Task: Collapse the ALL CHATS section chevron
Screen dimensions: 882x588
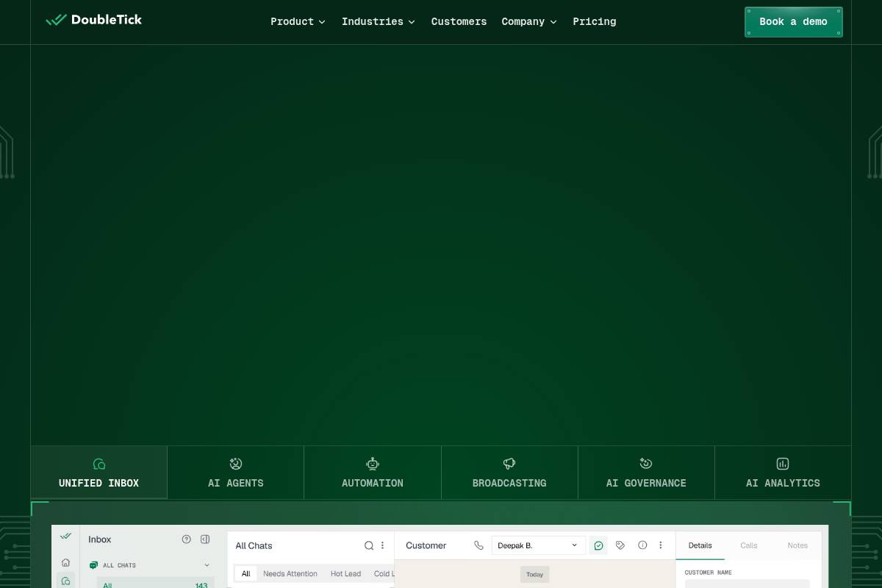Action: click(207, 565)
